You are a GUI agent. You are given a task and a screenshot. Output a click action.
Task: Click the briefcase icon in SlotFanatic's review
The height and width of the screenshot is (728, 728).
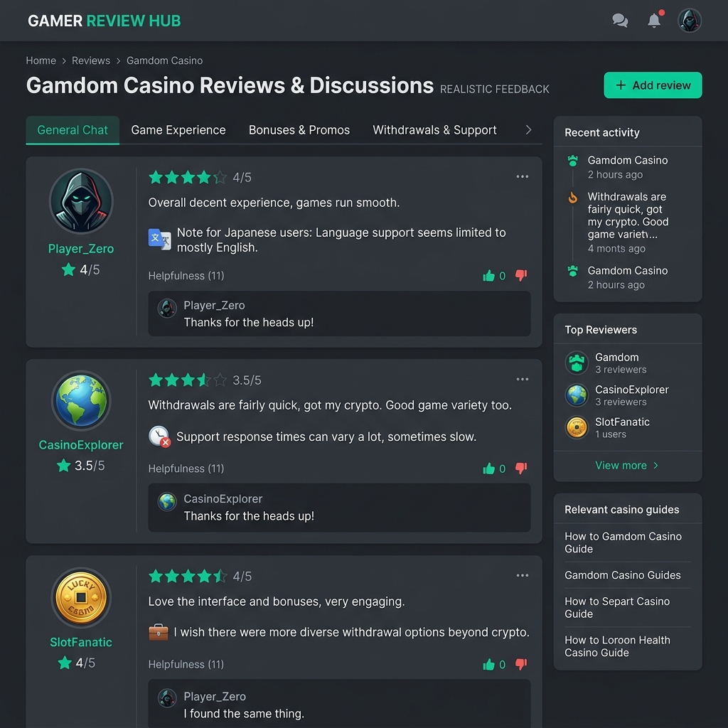[158, 632]
